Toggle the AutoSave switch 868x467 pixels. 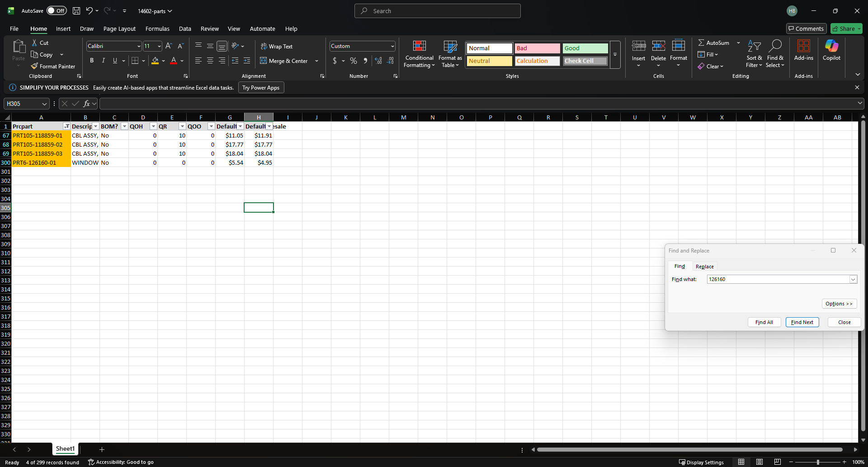57,11
